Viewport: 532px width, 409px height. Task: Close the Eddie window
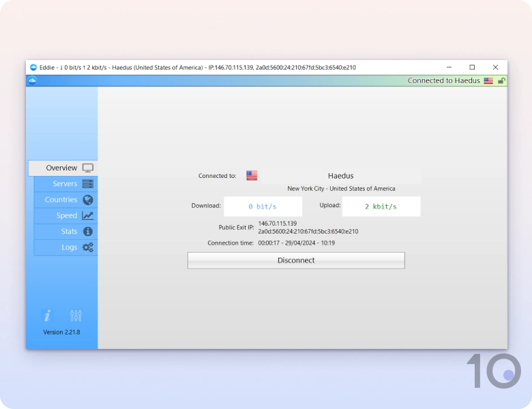[x=495, y=67]
